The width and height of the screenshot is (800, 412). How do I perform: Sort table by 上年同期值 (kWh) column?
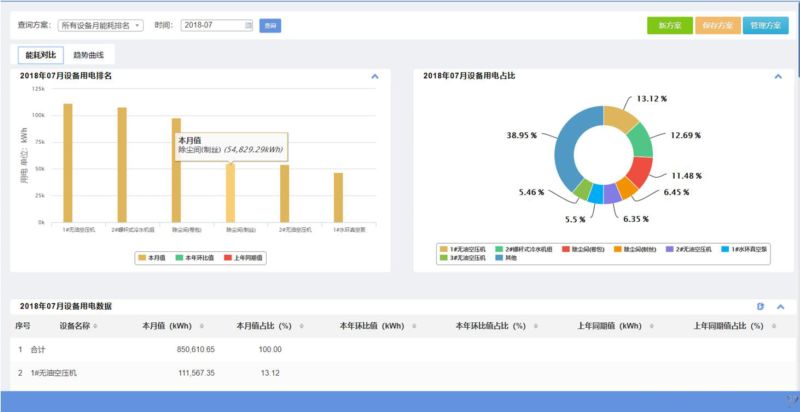point(650,326)
